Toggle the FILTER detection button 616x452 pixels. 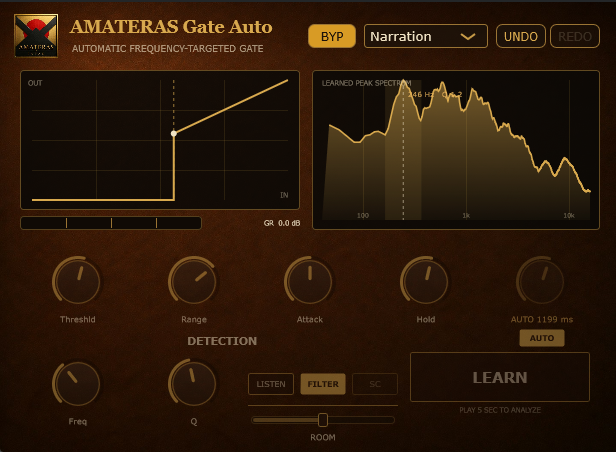pyautogui.click(x=323, y=384)
